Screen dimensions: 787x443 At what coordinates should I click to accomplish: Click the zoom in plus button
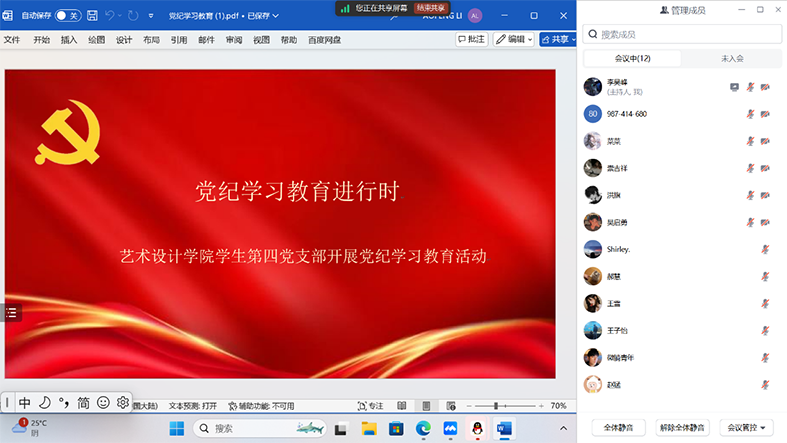tap(541, 405)
